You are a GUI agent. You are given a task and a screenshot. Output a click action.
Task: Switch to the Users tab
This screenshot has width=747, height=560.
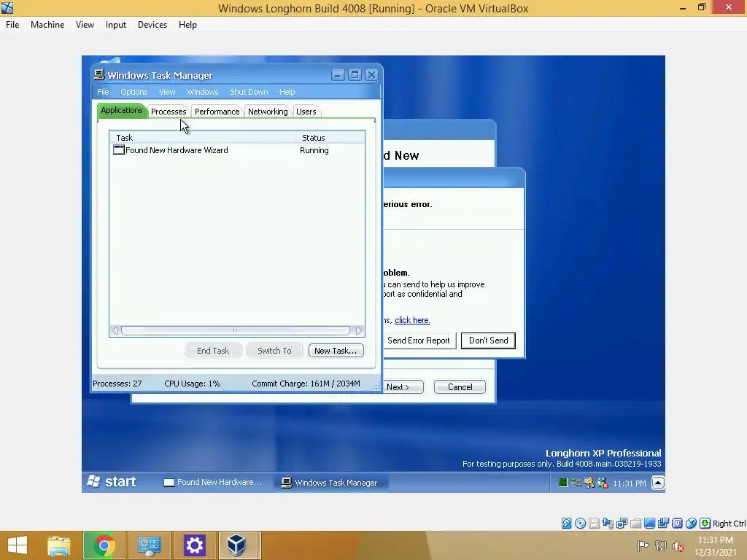306,112
